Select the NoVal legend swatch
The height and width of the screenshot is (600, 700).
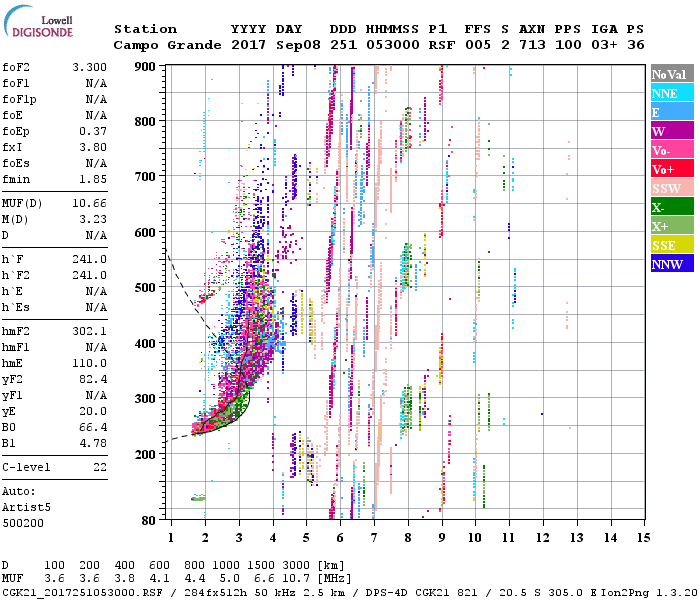pos(672,74)
